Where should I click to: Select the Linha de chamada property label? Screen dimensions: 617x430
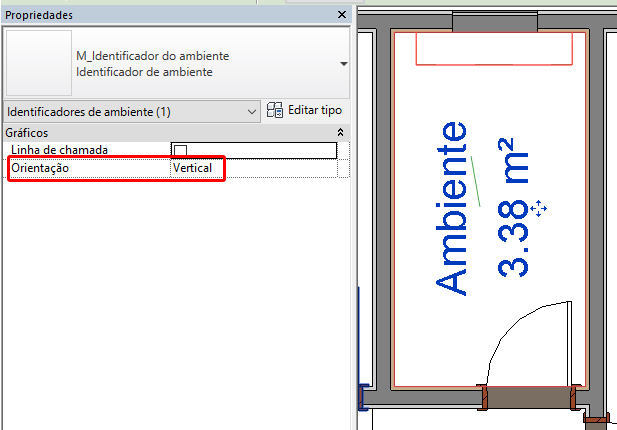coord(59,150)
